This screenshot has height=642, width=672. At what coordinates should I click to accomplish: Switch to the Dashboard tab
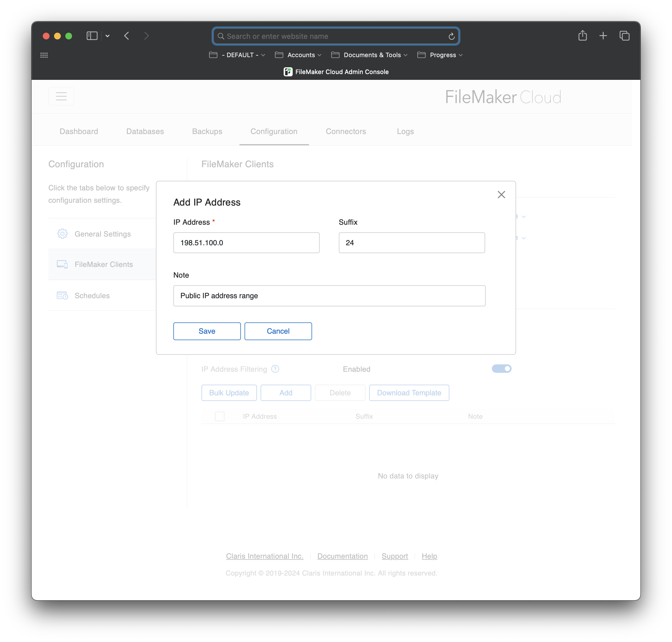[x=79, y=131]
